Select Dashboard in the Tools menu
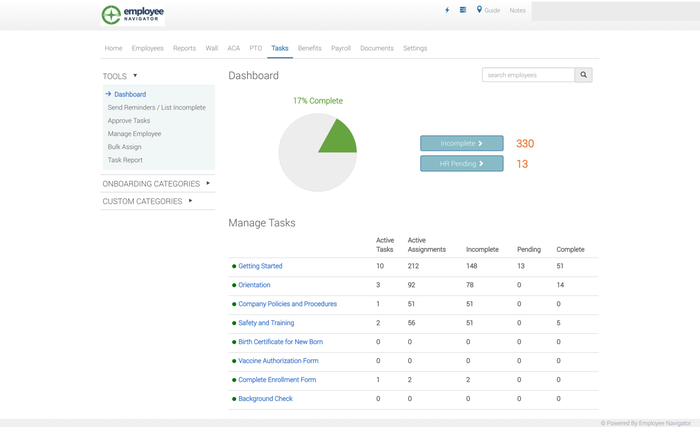The image size is (700, 427). click(x=130, y=94)
